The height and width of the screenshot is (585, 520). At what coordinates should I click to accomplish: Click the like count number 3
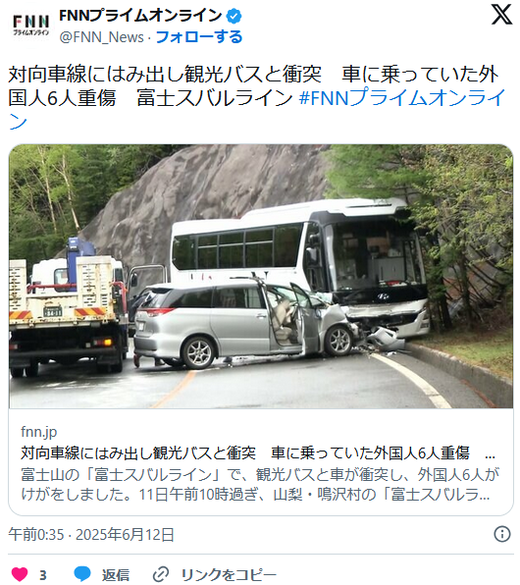pos(43,575)
